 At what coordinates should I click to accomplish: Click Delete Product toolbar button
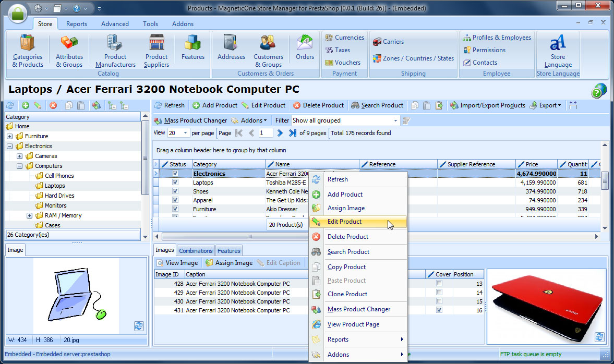tap(318, 105)
